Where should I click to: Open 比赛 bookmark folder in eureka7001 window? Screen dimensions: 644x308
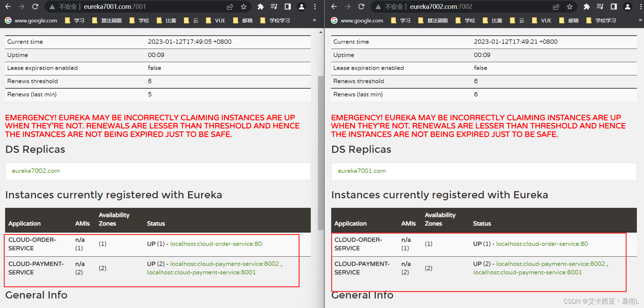tap(166, 20)
